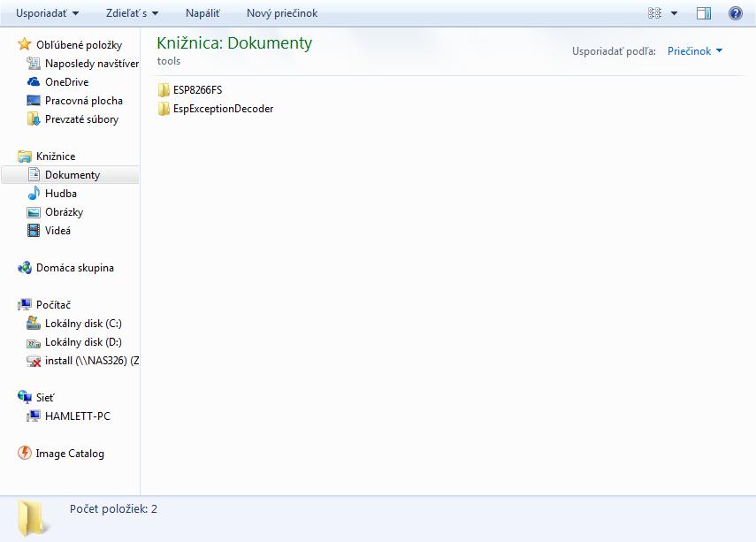Open the change view icon

tap(654, 13)
